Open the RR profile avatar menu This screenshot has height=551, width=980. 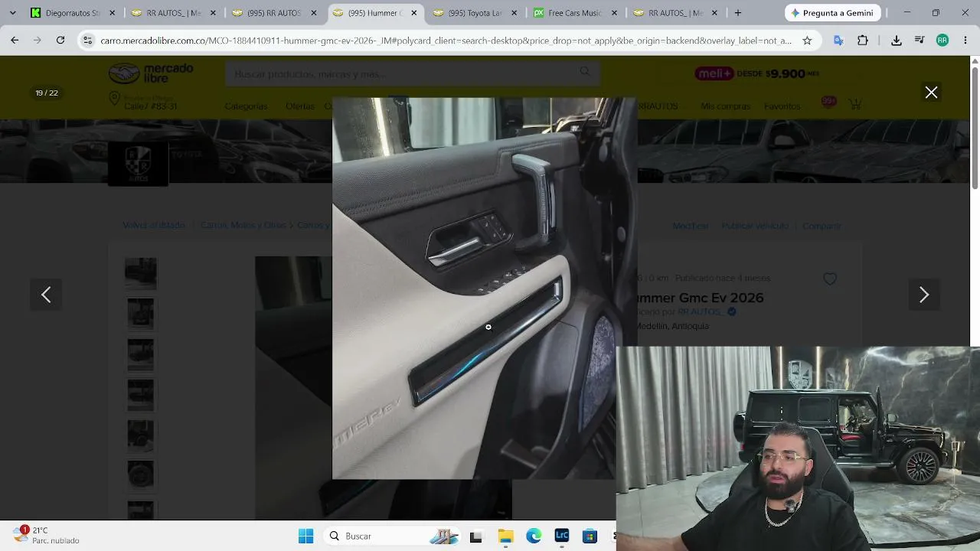coord(942,41)
